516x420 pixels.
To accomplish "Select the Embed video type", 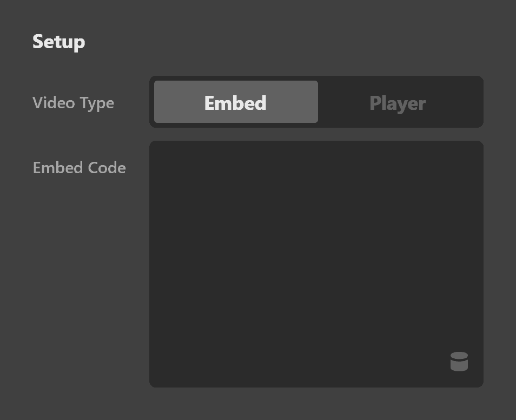I will (236, 102).
